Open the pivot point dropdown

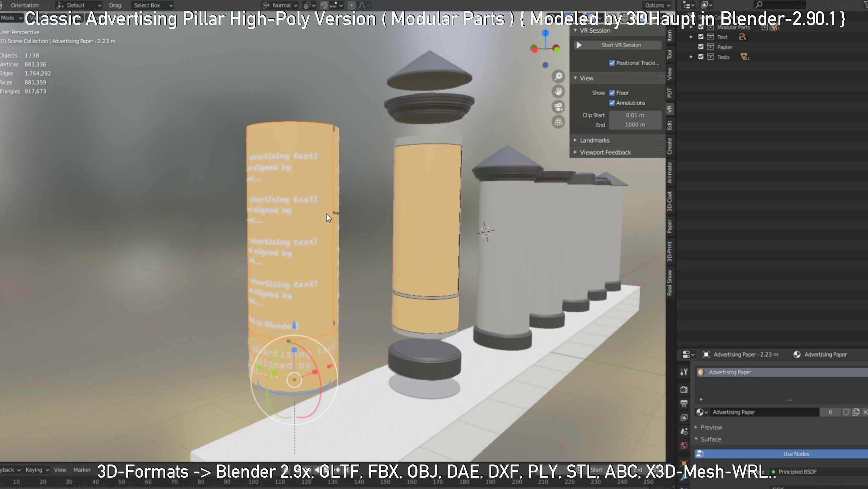309,6
